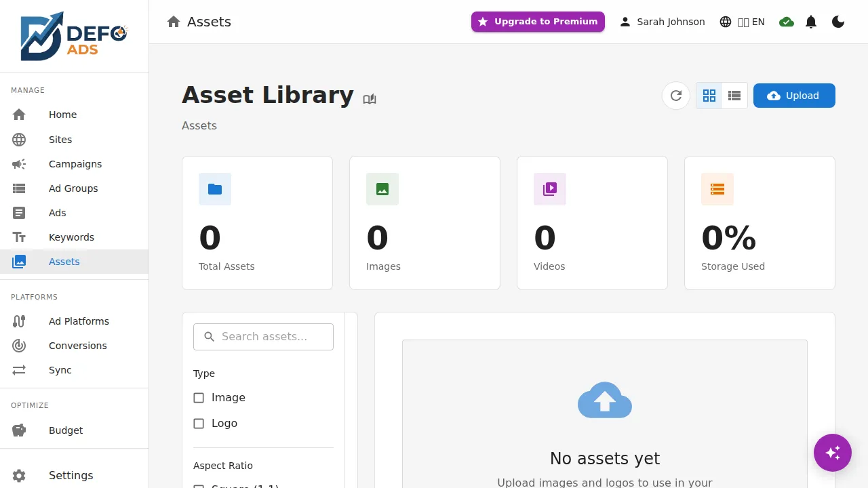Screen dimensions: 868x488
Task: Check the Image type filter
Action: [199, 398]
